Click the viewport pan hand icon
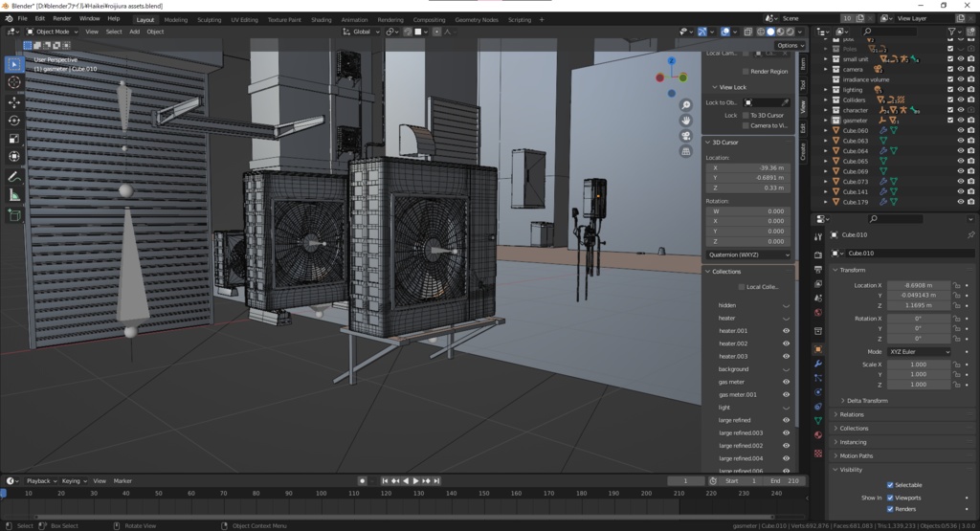The width and height of the screenshot is (980, 531). (685, 120)
